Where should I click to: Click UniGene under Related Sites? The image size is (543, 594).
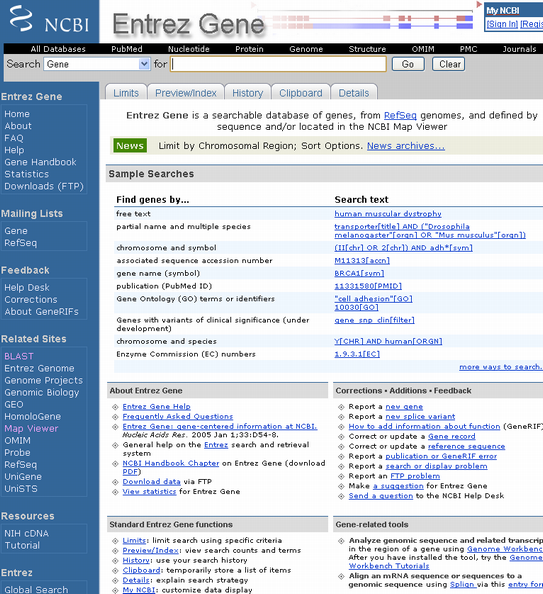tap(23, 477)
